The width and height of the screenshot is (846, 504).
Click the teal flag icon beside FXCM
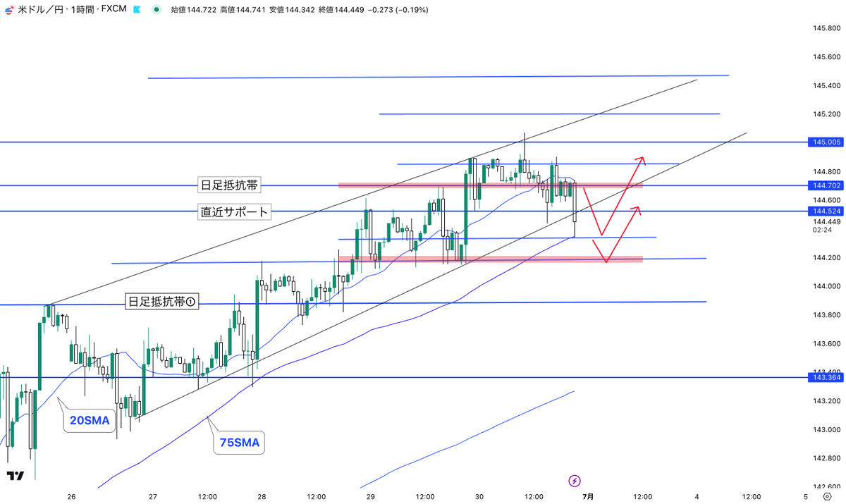pyautogui.click(x=137, y=10)
